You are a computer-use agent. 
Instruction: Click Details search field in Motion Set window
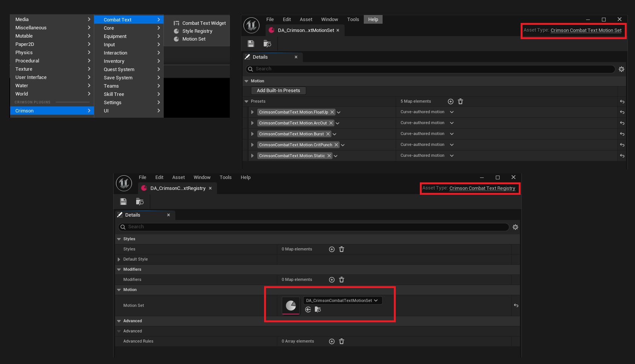pos(430,69)
